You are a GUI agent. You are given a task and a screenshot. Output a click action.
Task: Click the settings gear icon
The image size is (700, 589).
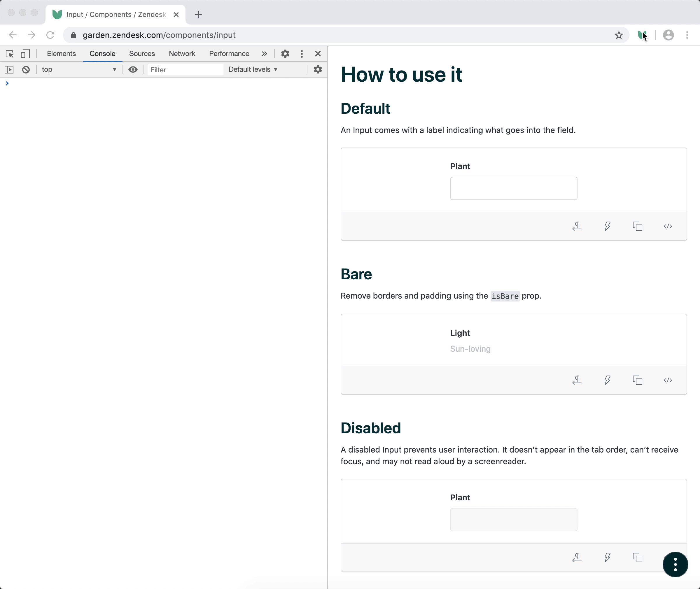click(285, 54)
